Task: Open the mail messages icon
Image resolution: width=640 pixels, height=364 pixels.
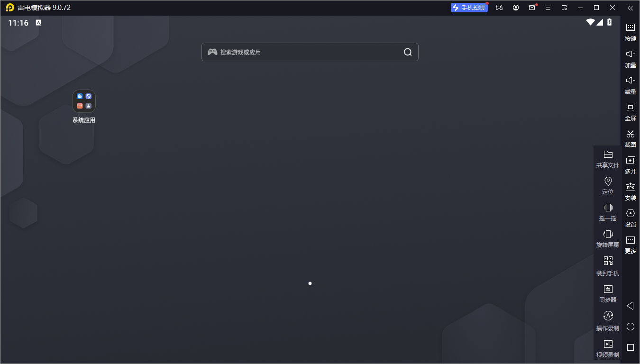Action: pos(532,8)
